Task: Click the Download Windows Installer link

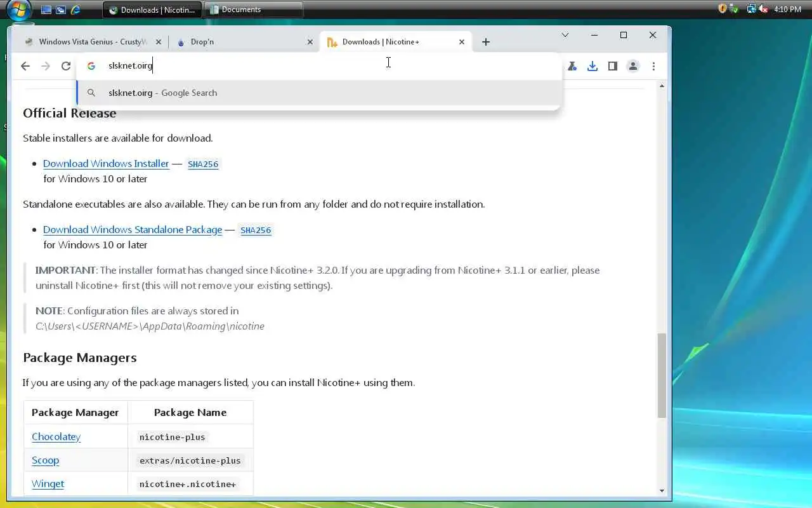Action: pyautogui.click(x=106, y=163)
